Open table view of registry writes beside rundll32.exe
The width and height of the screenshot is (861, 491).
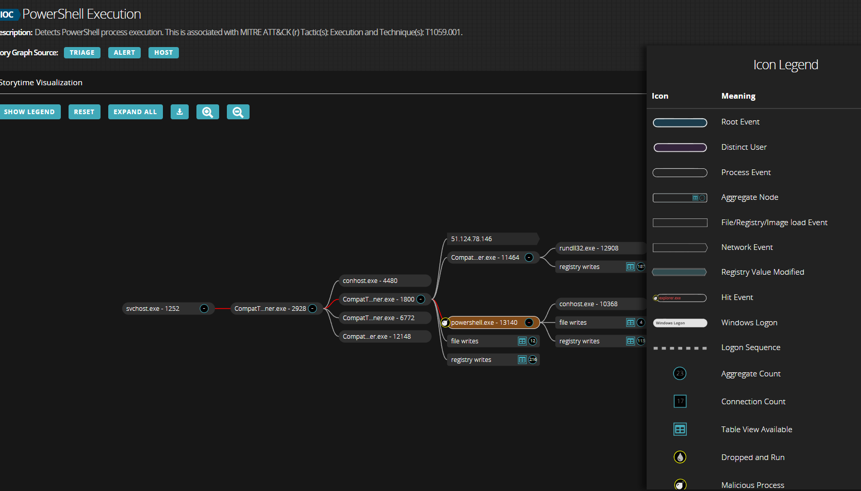[x=630, y=266]
